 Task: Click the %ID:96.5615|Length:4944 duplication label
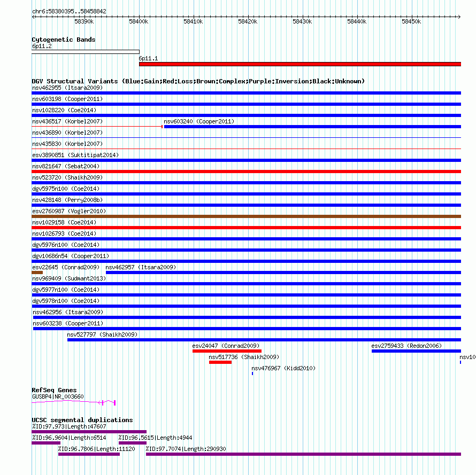coord(155,438)
